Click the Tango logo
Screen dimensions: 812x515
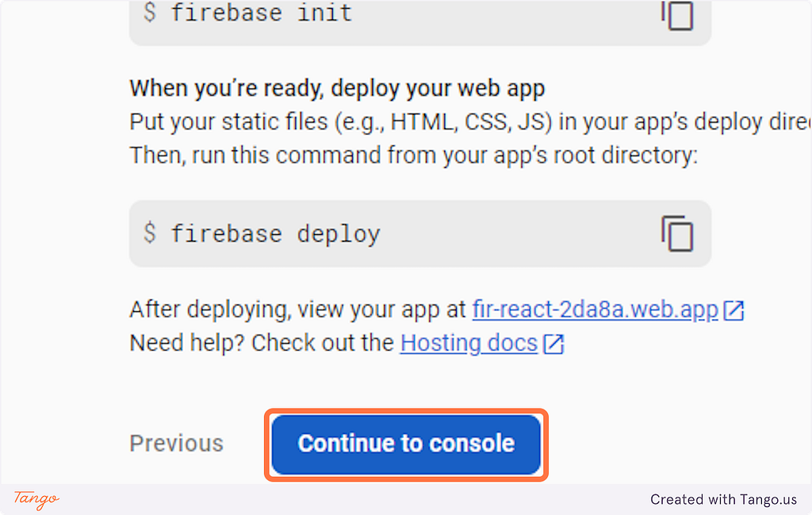(x=36, y=499)
